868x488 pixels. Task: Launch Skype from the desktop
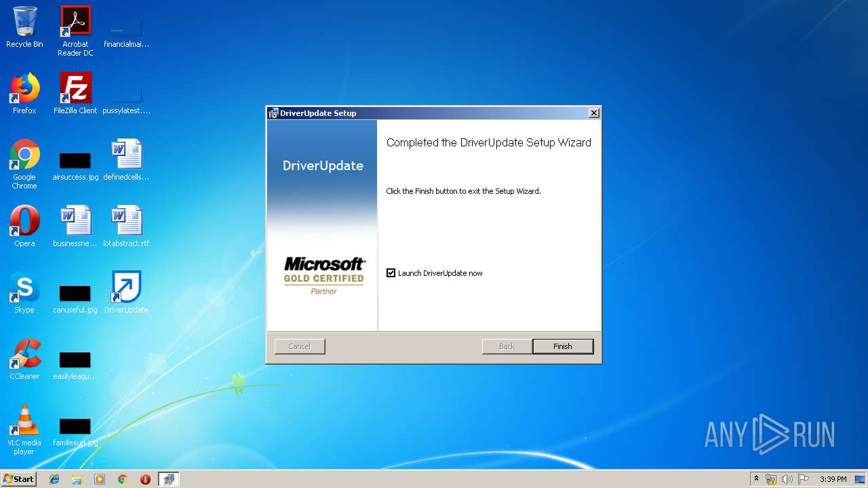pos(24,293)
